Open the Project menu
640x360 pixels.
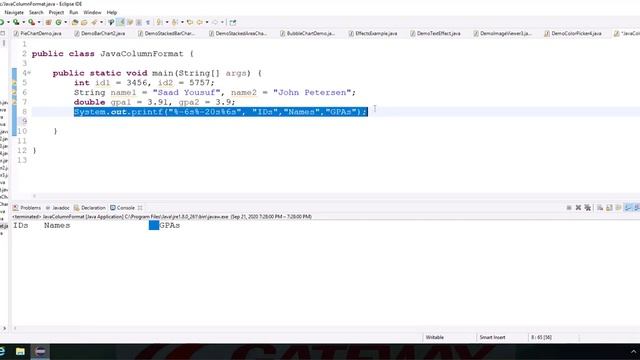coord(56,12)
